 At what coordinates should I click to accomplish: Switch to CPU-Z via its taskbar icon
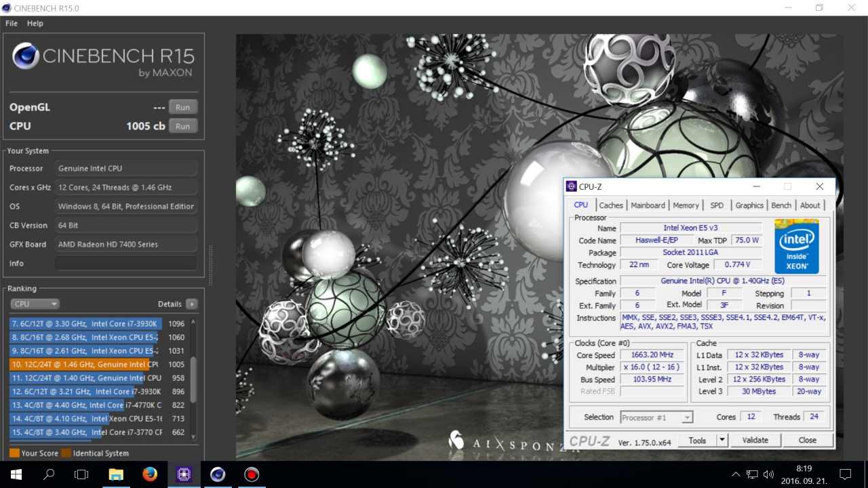[184, 474]
